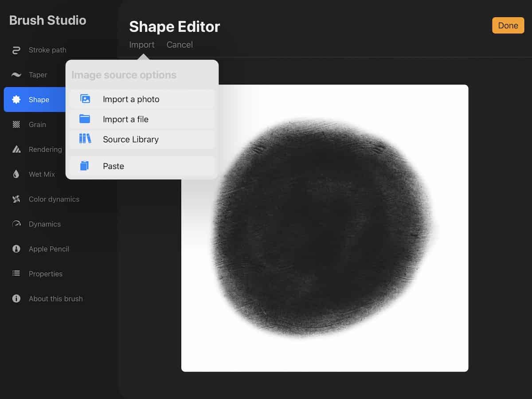Click the Source Library books icon
532x399 pixels.
pos(85,139)
